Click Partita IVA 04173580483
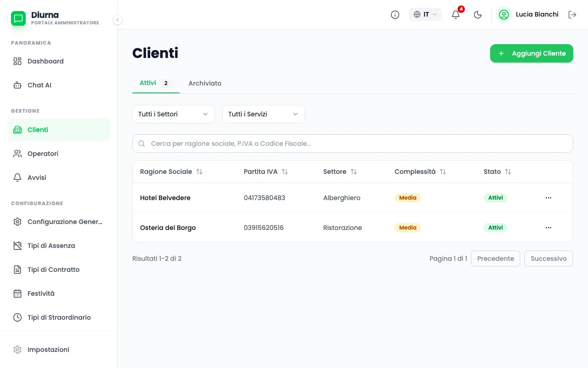This screenshot has width=588, height=368. coord(265,198)
